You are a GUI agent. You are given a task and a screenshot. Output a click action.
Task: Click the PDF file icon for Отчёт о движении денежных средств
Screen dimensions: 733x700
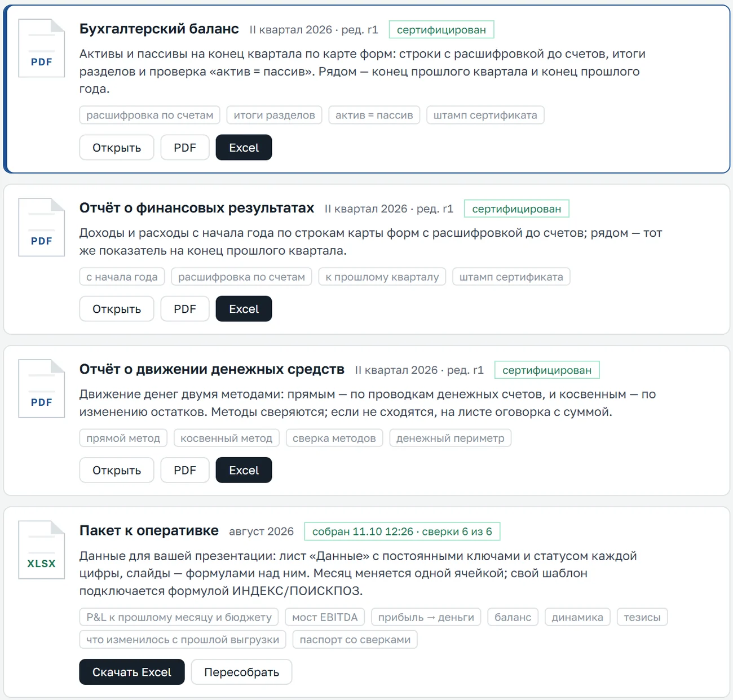(x=42, y=388)
